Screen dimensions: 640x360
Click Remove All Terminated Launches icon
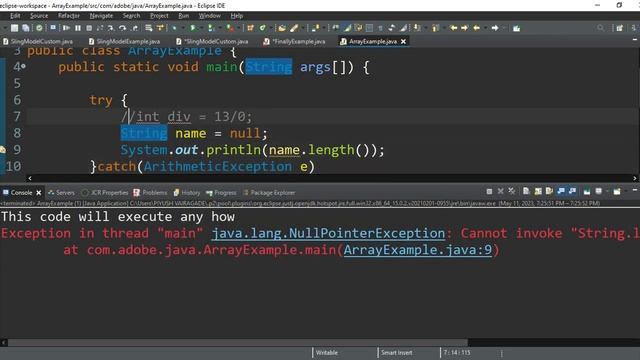(x=511, y=191)
